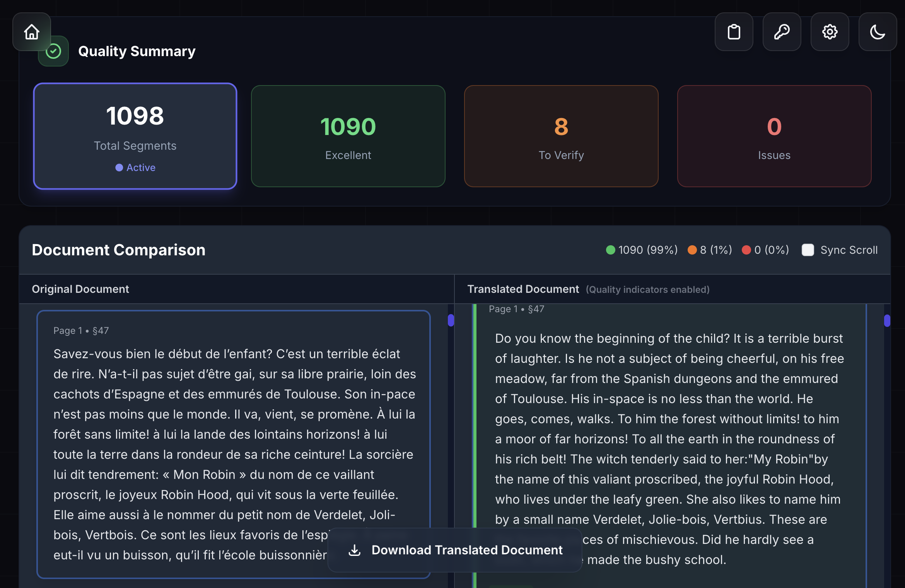Click the green 1090 (99%) indicator

(x=642, y=250)
